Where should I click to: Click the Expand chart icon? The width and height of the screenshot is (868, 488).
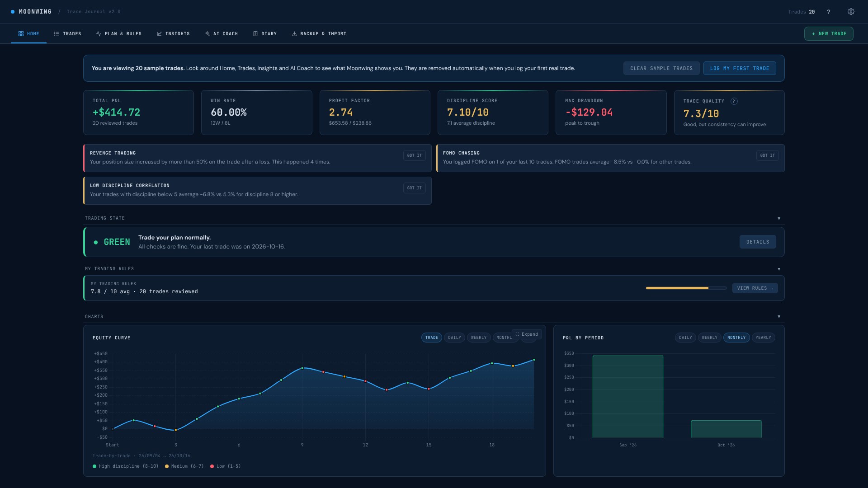[518, 334]
